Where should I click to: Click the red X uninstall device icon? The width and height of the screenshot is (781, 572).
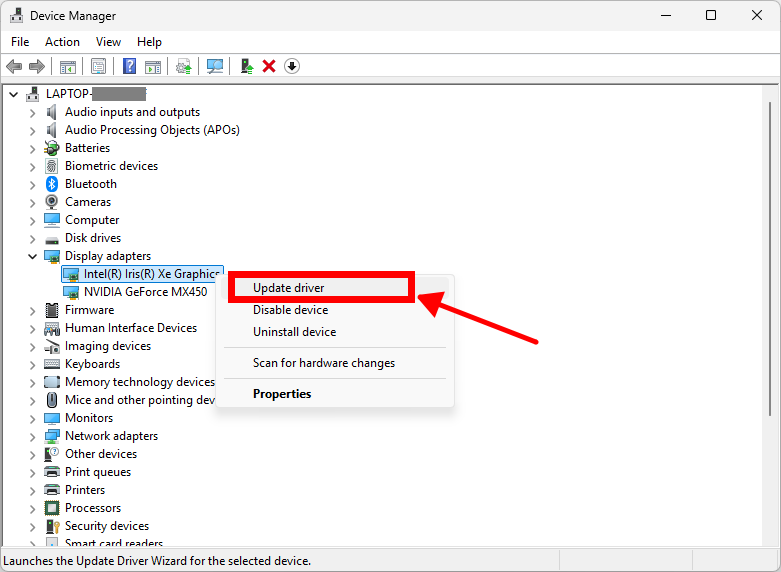point(269,66)
